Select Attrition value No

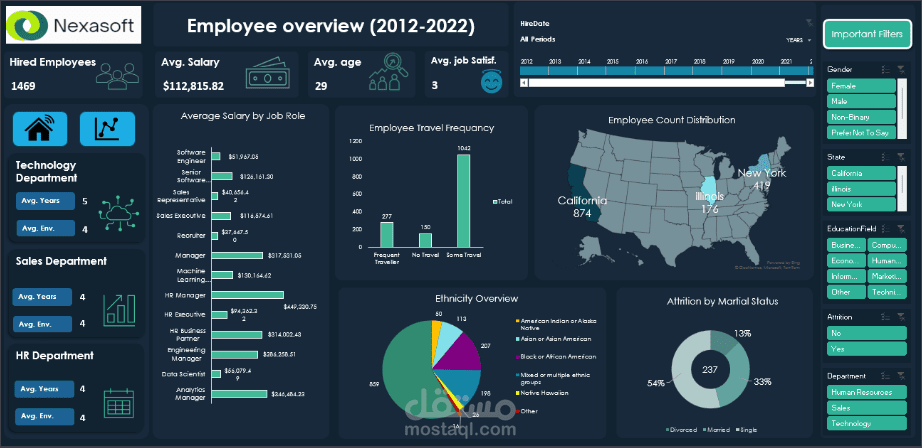click(x=867, y=333)
